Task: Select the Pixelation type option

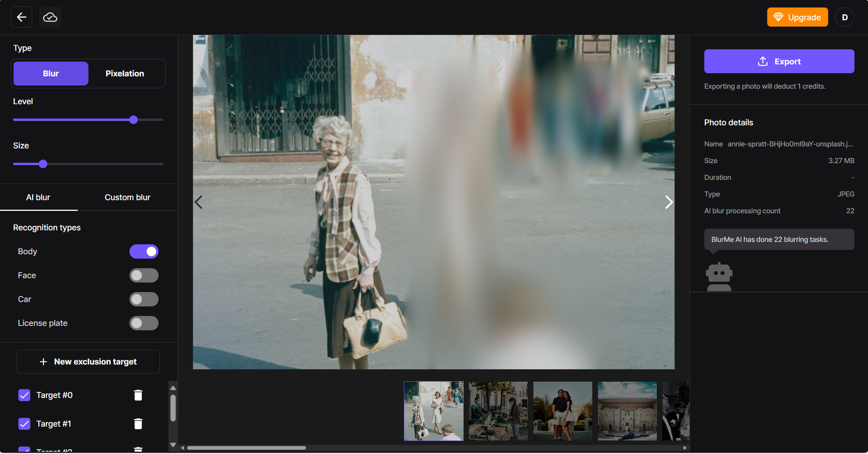Action: coord(125,74)
